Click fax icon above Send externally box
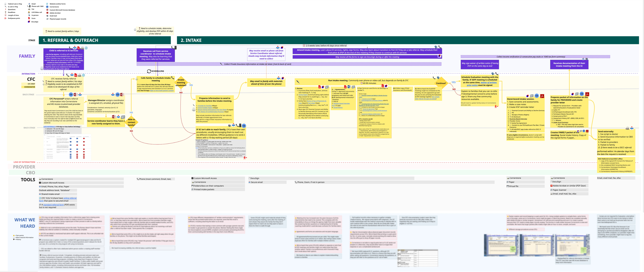644x272 pixels. [x=627, y=128]
